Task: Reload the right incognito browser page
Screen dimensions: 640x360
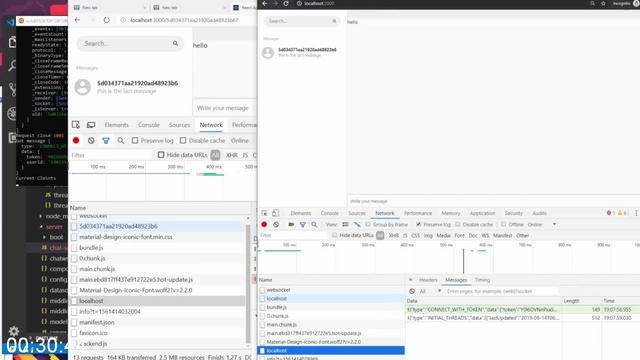Action: pyautogui.click(x=286, y=3)
